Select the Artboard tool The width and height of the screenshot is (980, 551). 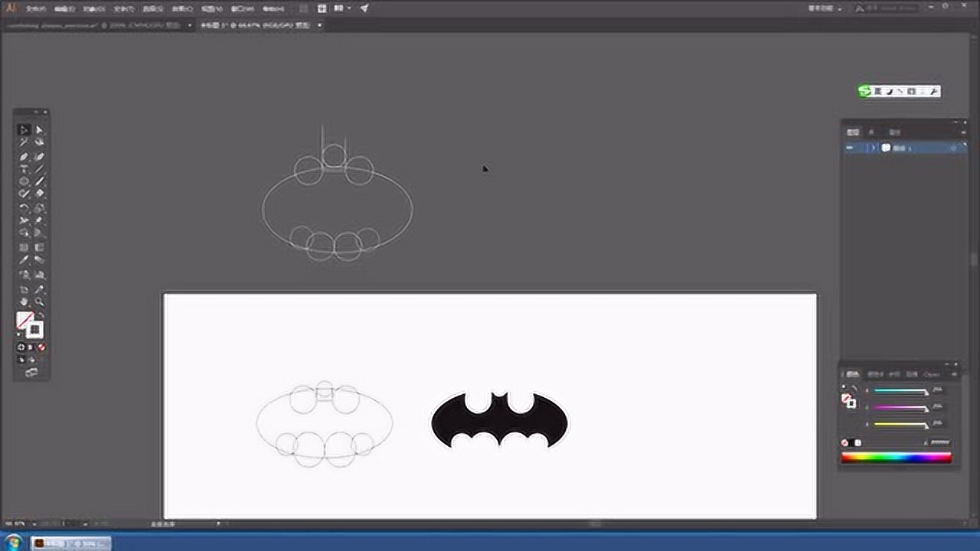[24, 289]
